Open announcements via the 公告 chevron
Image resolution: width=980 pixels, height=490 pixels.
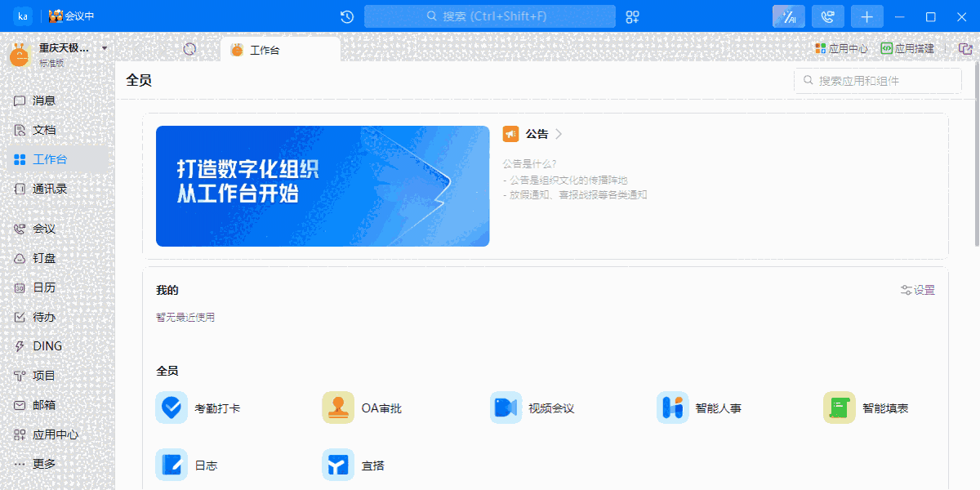tap(559, 134)
